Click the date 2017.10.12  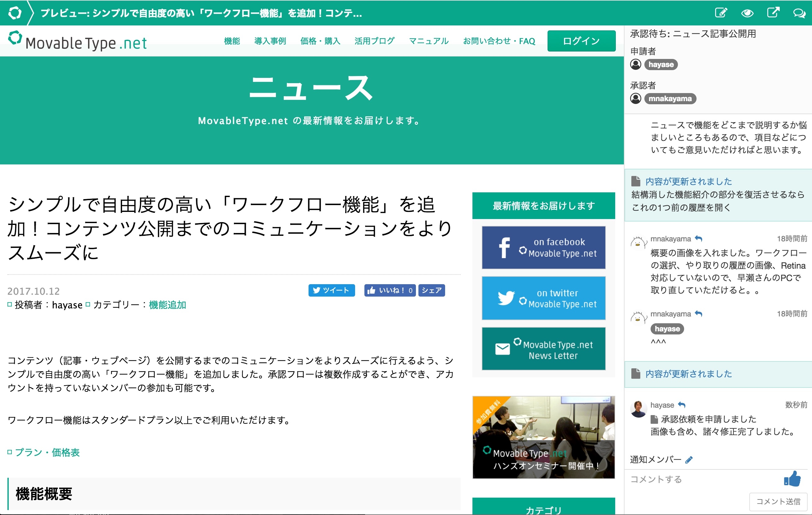tap(34, 291)
